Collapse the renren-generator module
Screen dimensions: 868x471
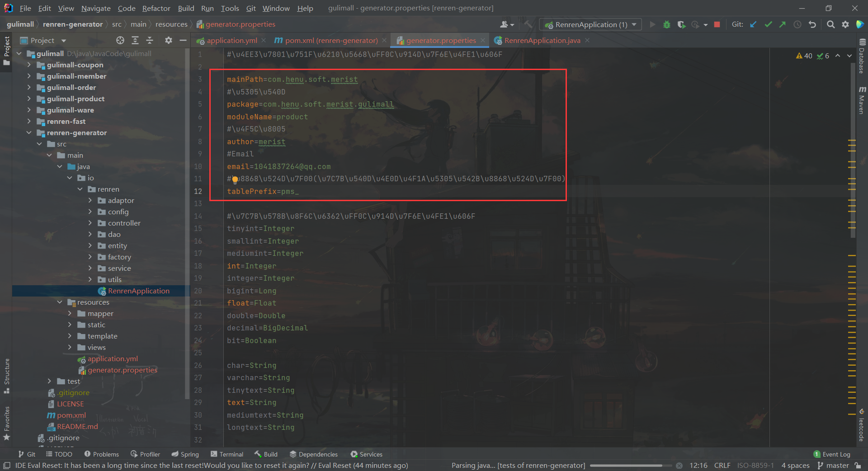[x=29, y=132]
